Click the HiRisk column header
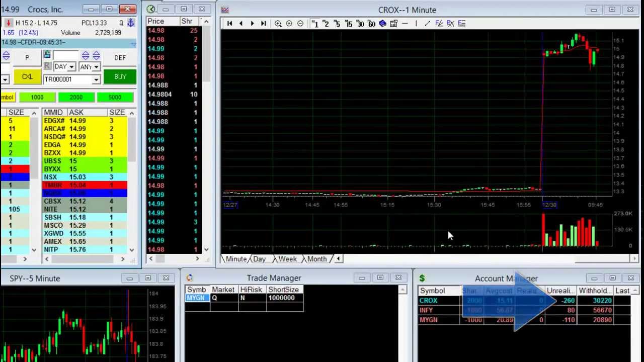Screen dimensions: 644x362 251,290
